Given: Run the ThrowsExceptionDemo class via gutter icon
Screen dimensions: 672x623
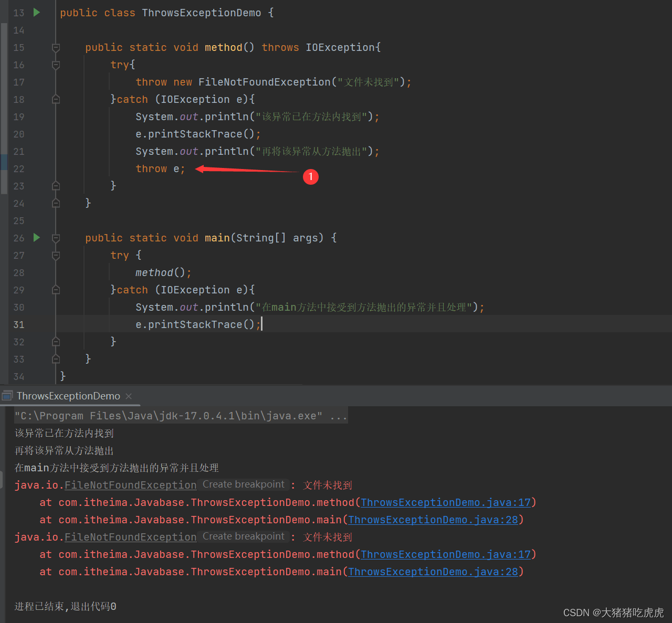Looking at the screenshot, I should (x=37, y=12).
